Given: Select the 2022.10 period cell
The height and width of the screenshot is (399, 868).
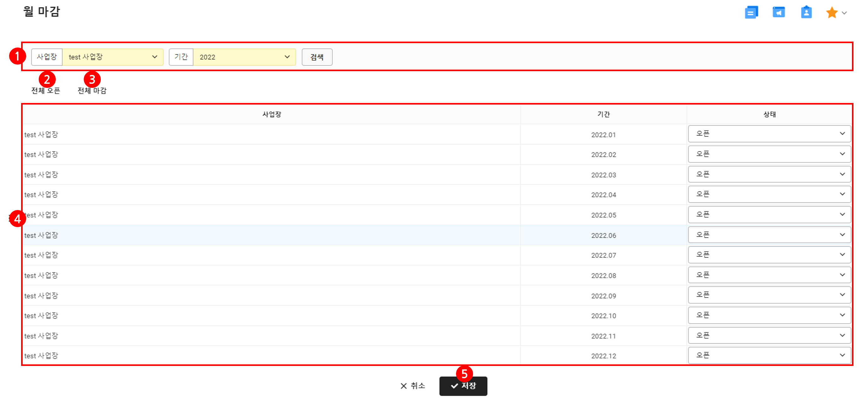Looking at the screenshot, I should pyautogui.click(x=603, y=316).
